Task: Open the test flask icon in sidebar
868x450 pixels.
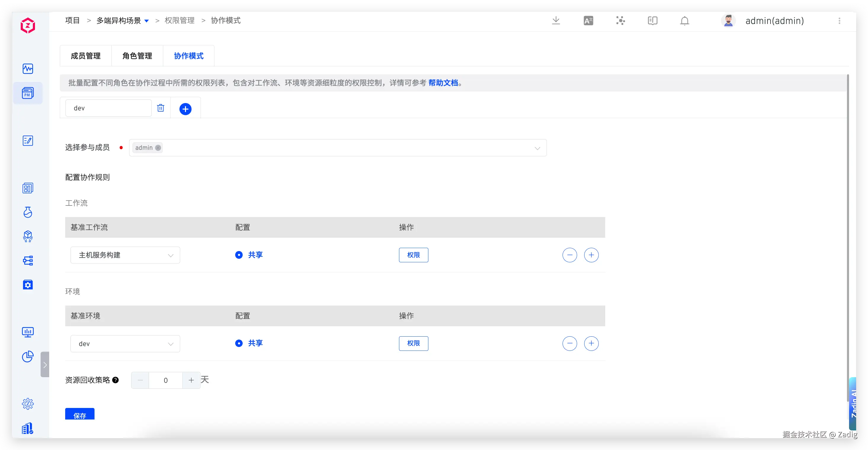Action: point(28,212)
